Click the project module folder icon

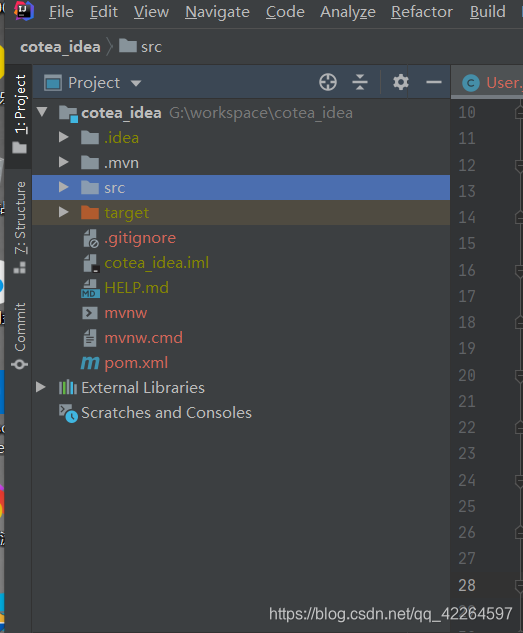coord(68,113)
